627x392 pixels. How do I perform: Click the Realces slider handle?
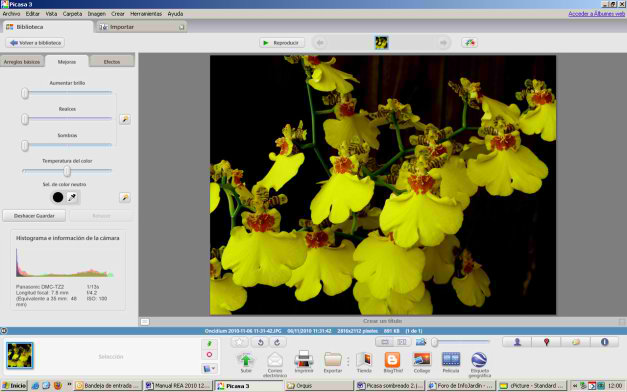[25, 119]
